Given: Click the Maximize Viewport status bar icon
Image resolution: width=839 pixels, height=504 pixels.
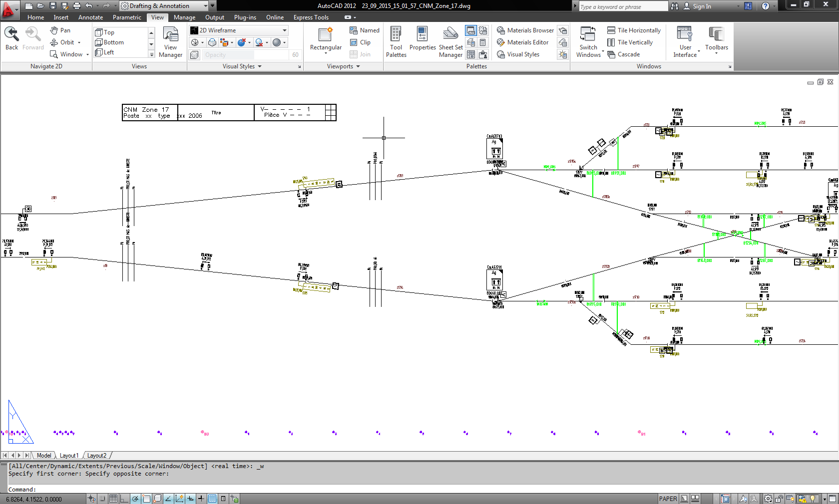Looking at the screenshot, I should point(725,499).
